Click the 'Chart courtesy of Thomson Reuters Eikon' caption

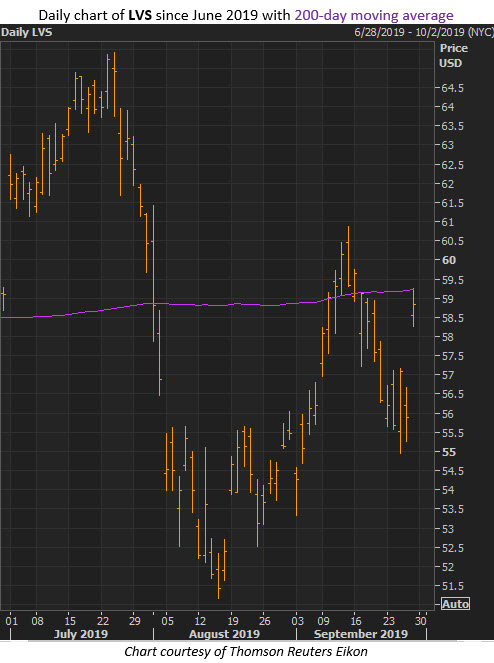[246, 651]
